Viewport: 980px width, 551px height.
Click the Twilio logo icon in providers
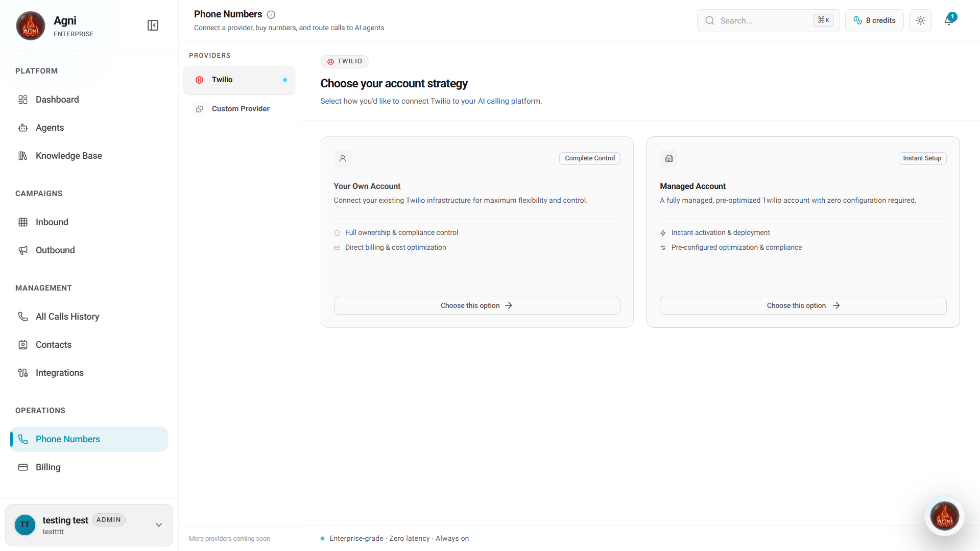coord(200,80)
